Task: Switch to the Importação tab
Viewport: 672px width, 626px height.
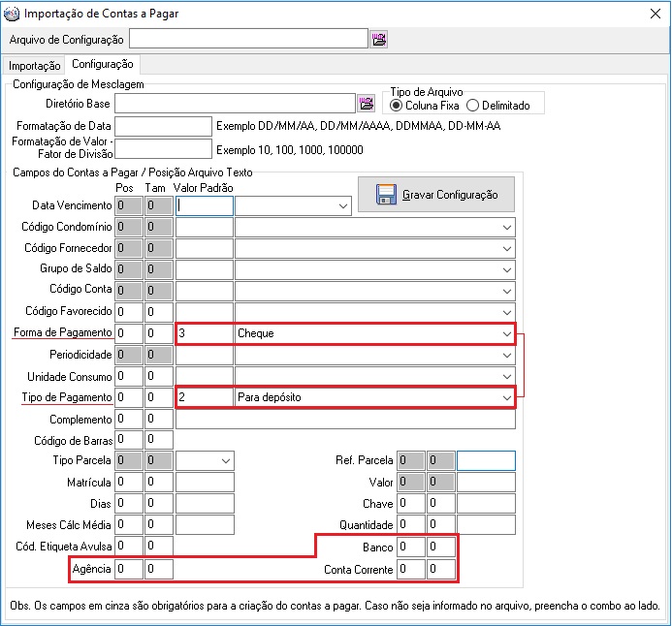Action: [34, 66]
